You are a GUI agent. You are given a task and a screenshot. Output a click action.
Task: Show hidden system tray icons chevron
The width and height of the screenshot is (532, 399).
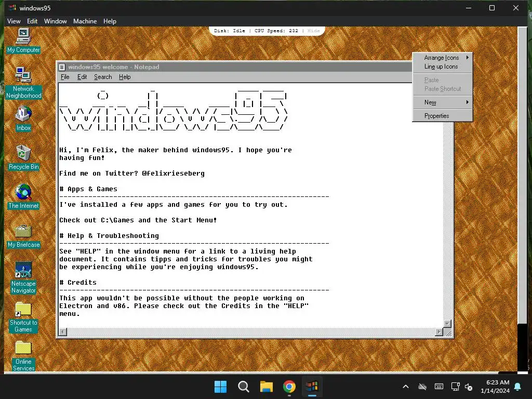(x=406, y=387)
